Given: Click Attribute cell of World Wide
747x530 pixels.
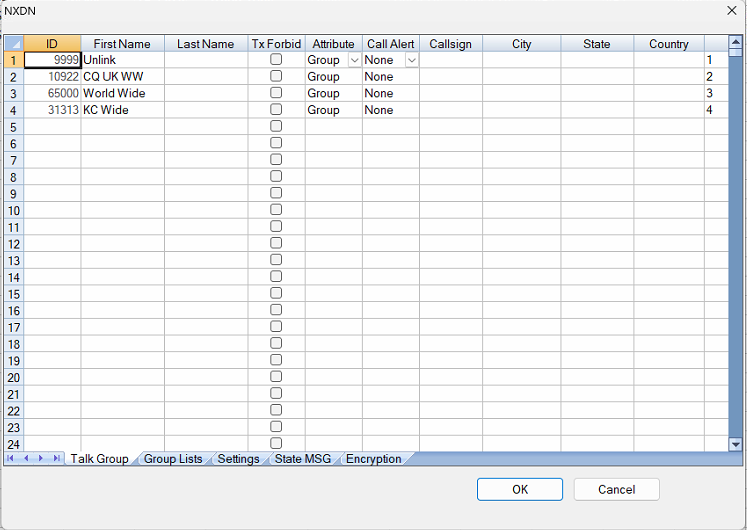Looking at the screenshot, I should [x=333, y=93].
